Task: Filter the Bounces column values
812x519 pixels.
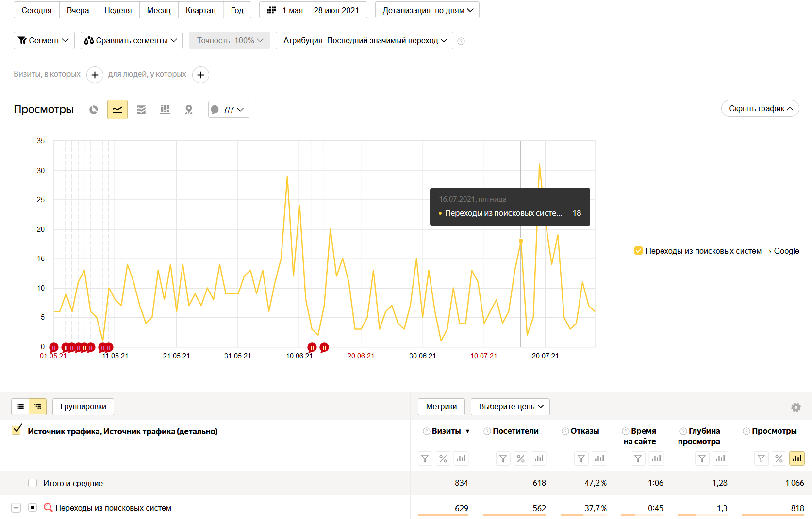Action: click(581, 458)
